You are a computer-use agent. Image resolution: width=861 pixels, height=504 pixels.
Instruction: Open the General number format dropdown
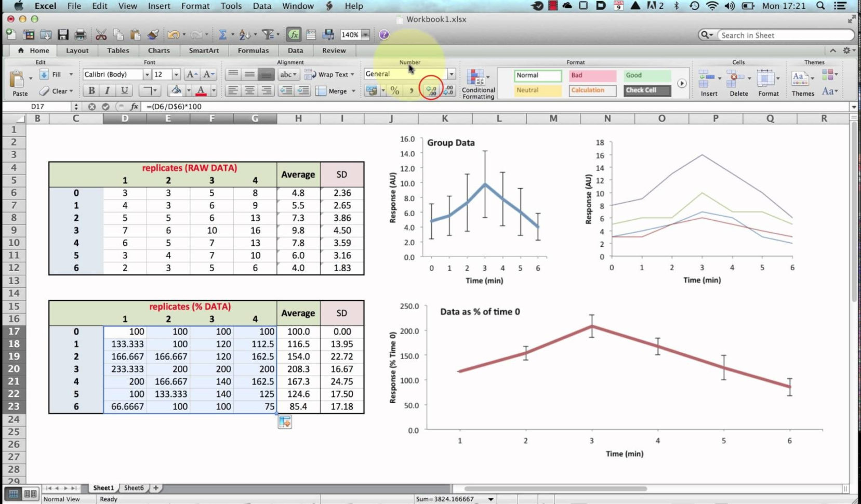pos(451,74)
